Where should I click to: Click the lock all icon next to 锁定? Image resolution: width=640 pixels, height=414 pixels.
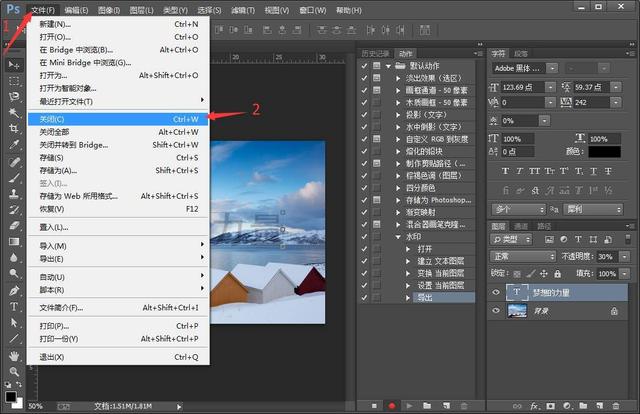[558, 274]
